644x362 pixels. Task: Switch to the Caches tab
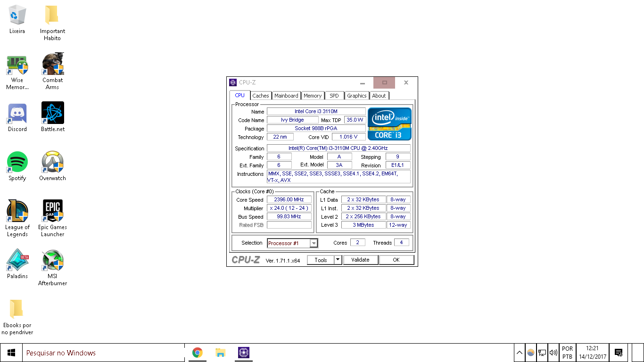pos(261,96)
